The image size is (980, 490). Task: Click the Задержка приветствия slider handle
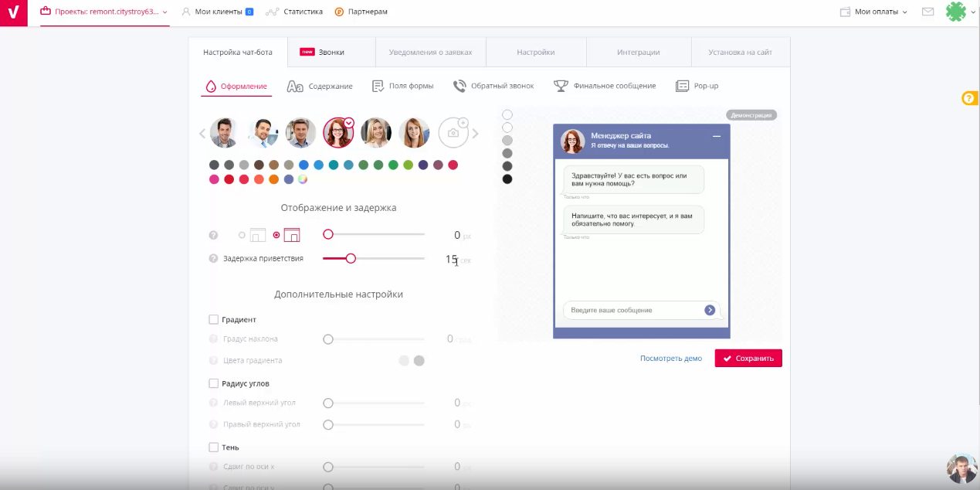point(351,258)
